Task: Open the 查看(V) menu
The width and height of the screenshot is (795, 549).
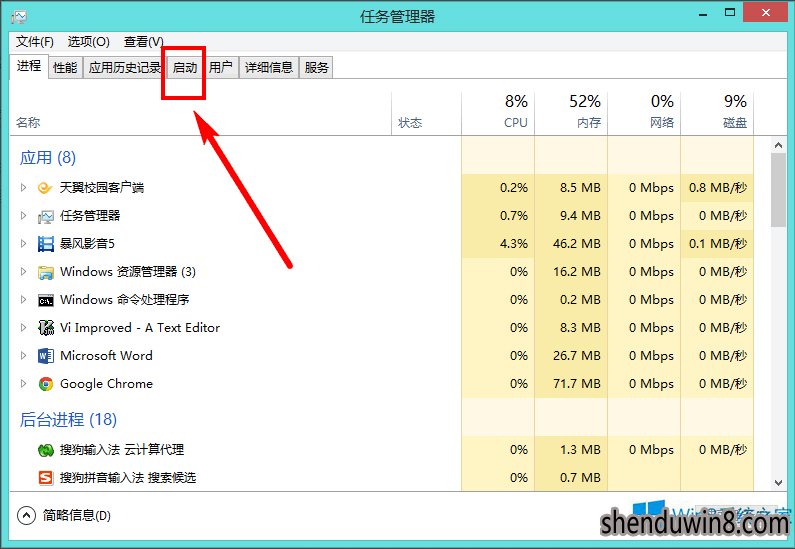Action: pos(143,42)
